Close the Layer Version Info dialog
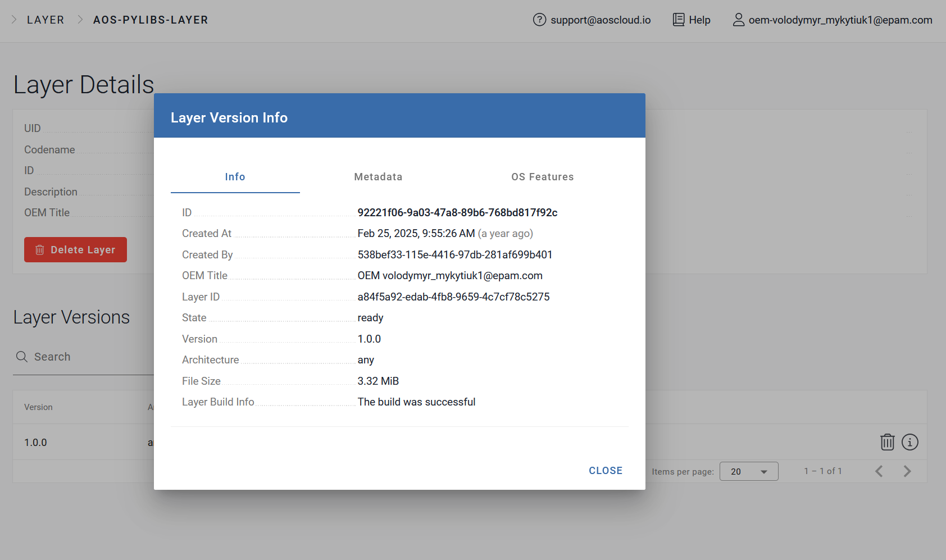The height and width of the screenshot is (560, 946). pos(606,471)
